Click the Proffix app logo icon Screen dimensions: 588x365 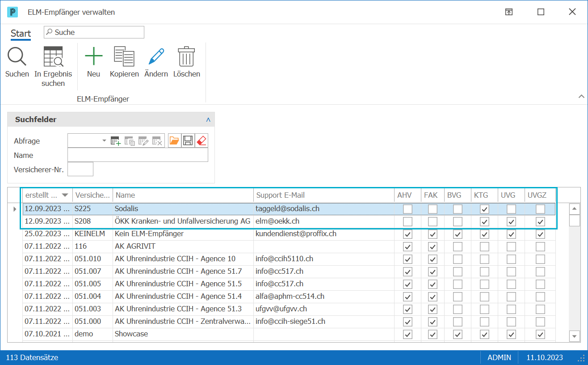pyautogui.click(x=13, y=12)
